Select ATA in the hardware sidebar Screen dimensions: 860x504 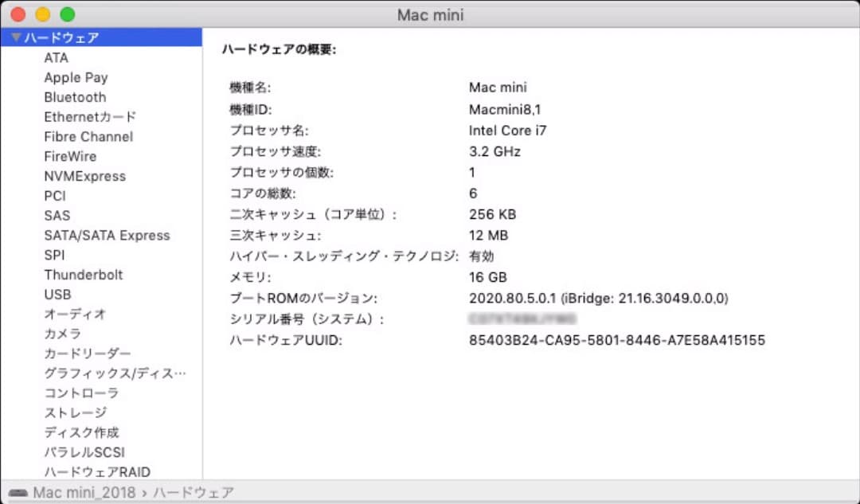56,57
